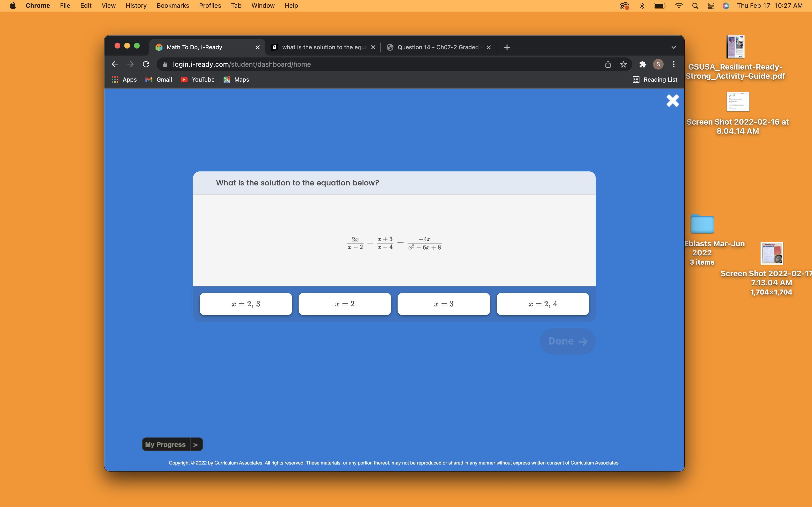
Task: Open the new tab plus button
Action: point(507,47)
